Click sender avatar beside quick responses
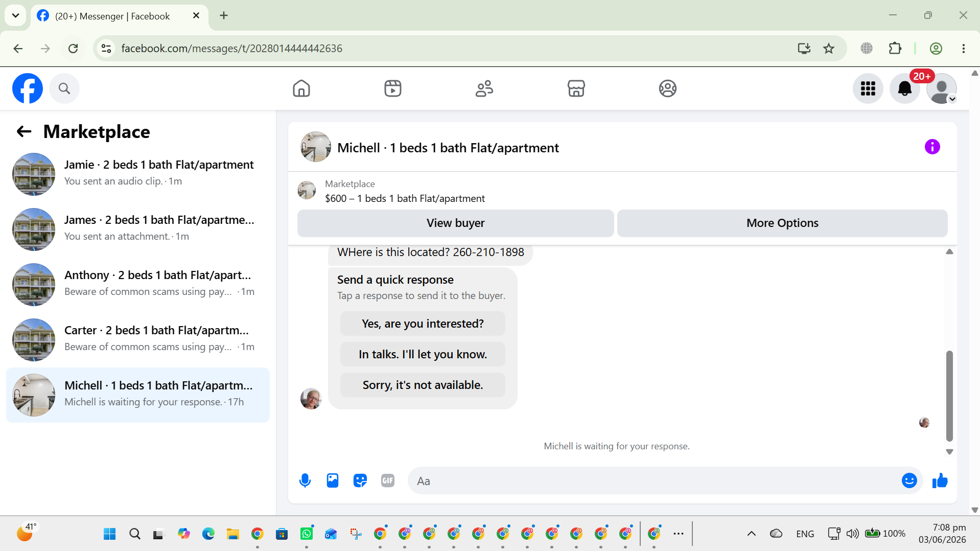Image resolution: width=980 pixels, height=551 pixels. pos(311,399)
